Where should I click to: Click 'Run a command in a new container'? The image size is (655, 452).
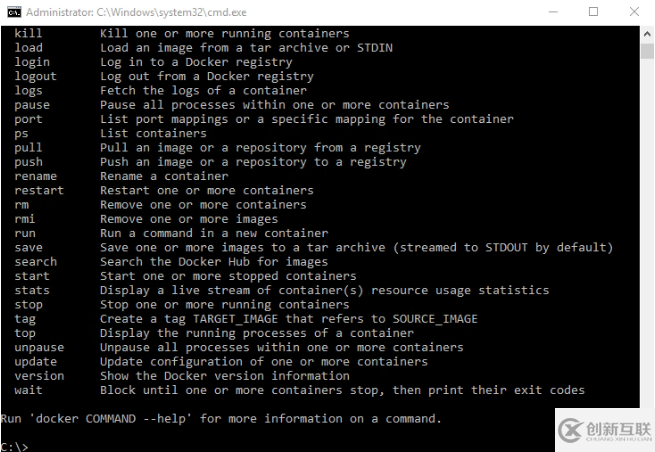point(214,233)
